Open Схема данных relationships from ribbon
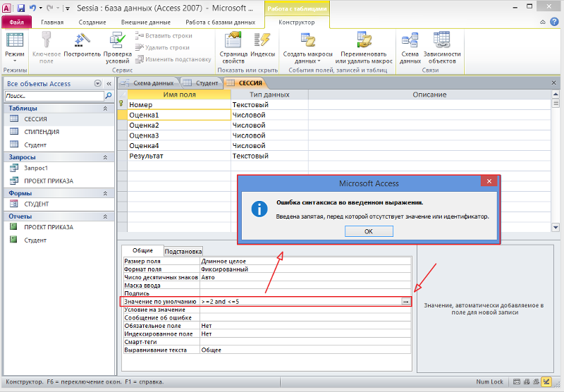 coord(410,47)
